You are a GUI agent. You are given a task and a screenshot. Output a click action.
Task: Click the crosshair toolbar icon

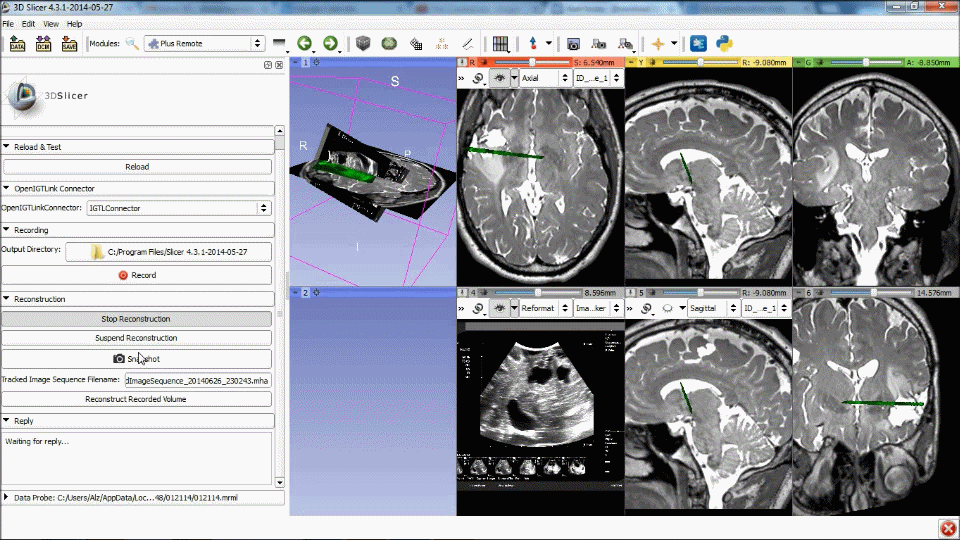(x=657, y=44)
